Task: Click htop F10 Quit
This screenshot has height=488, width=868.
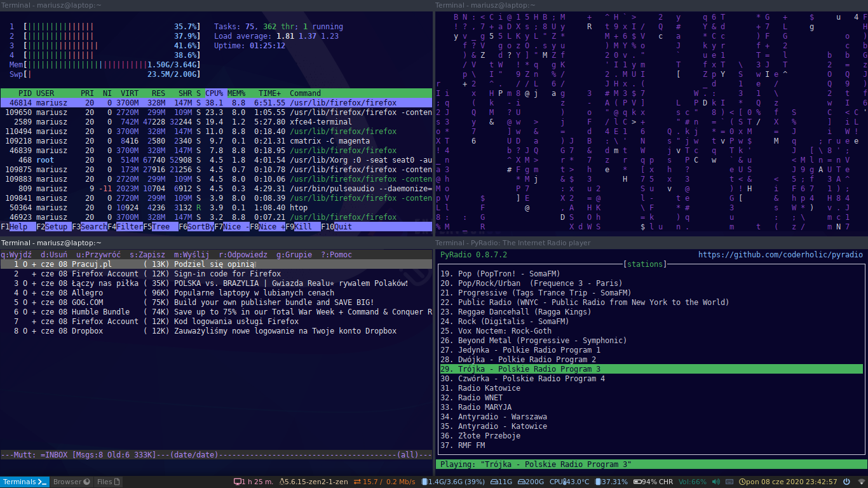Action: (x=336, y=227)
